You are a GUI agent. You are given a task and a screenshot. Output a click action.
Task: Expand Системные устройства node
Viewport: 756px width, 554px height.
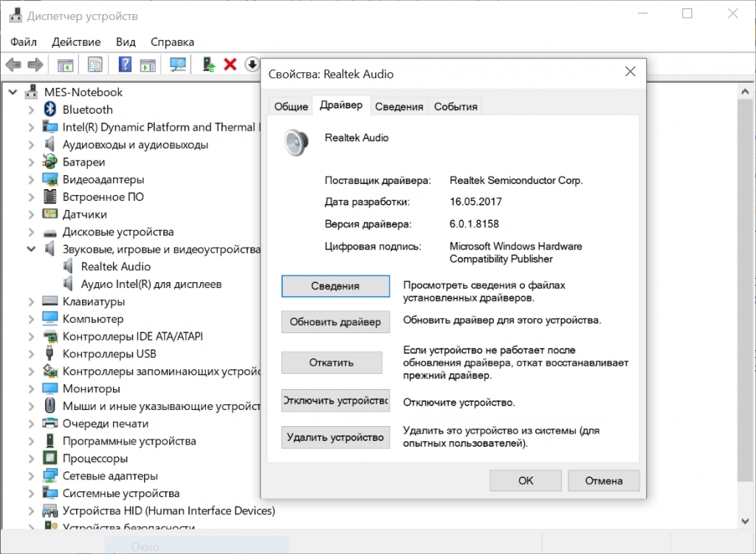tap(31, 493)
